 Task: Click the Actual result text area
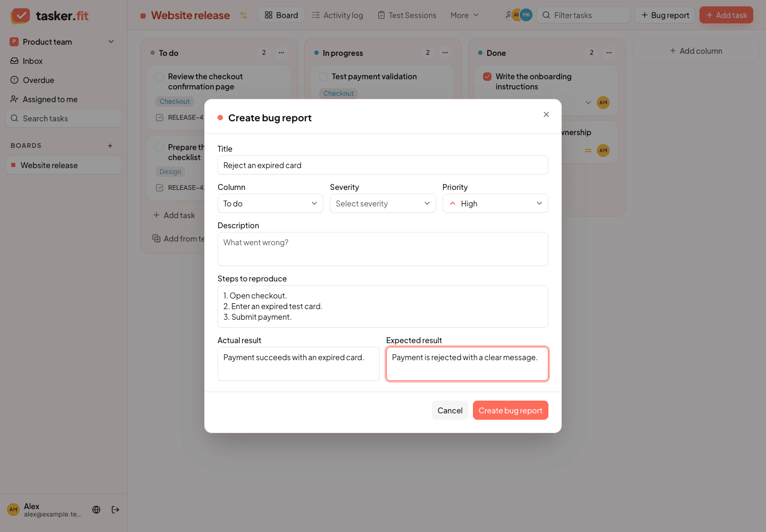click(298, 364)
